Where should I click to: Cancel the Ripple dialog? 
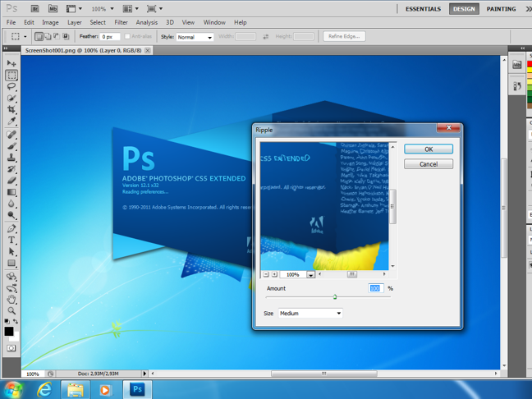click(428, 164)
